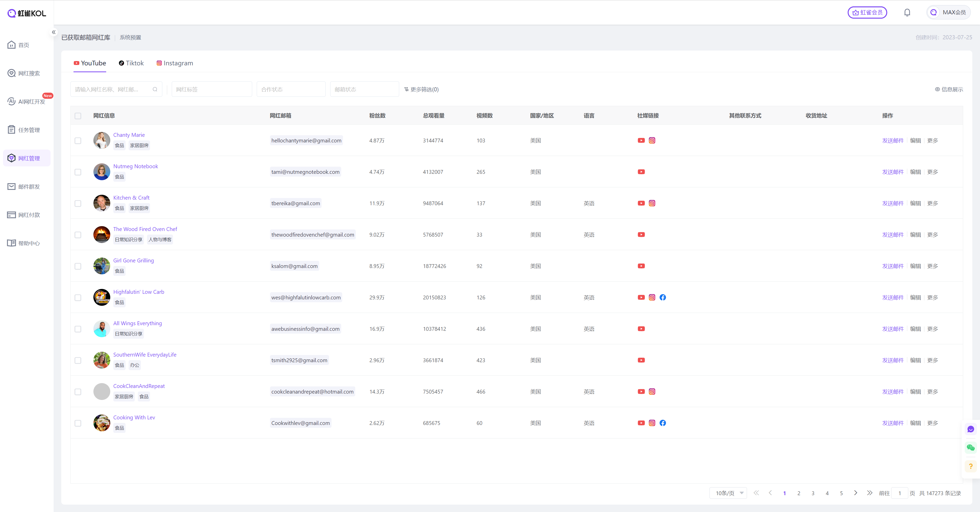Click 发送邮件 for Chanty Marie
Screen dimensions: 980x512
[892, 140]
